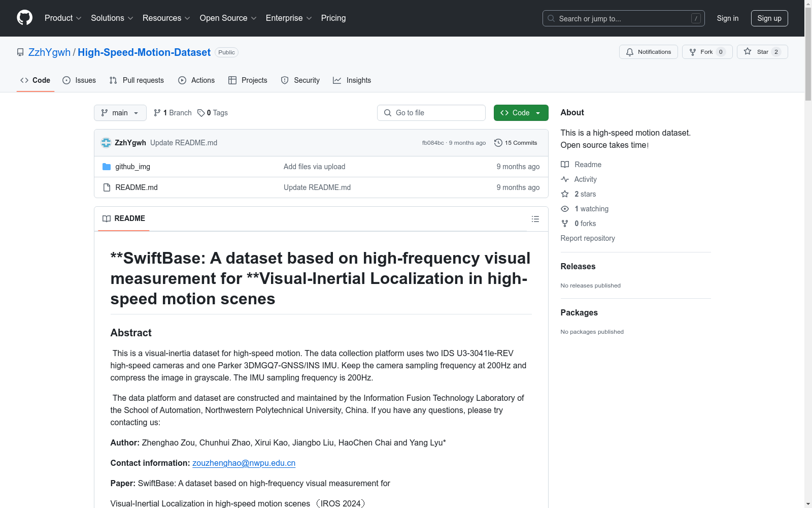This screenshot has width=812, height=508.
Task: Open the github_img folder icon
Action: (107, 167)
